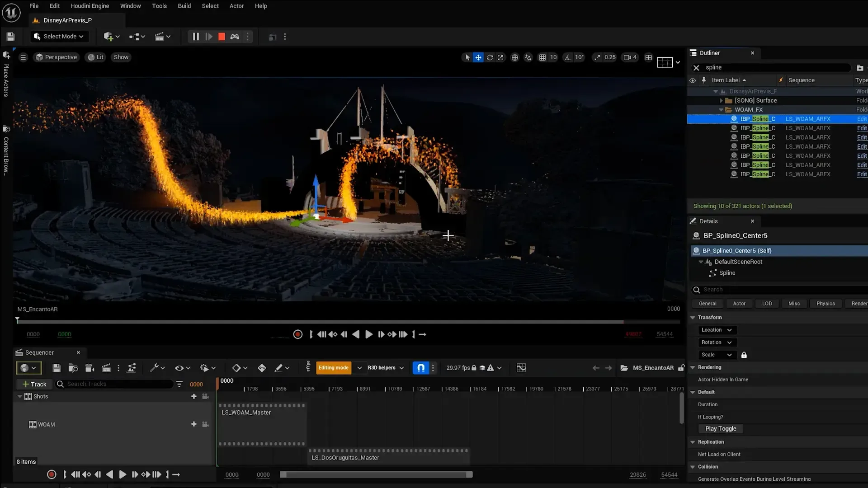This screenshot has height=488, width=868.
Task: Toggle world/local coordinate globe icon
Action: click(x=514, y=57)
